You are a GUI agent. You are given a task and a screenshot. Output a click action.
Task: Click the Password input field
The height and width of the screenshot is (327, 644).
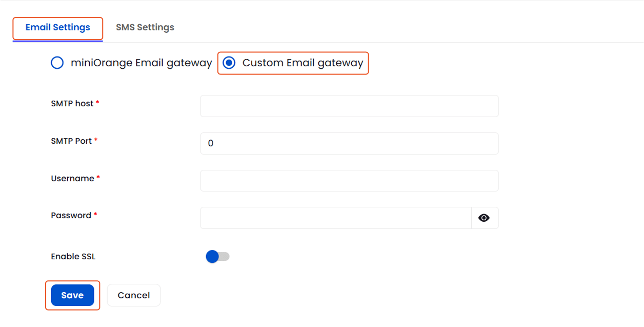pos(336,218)
